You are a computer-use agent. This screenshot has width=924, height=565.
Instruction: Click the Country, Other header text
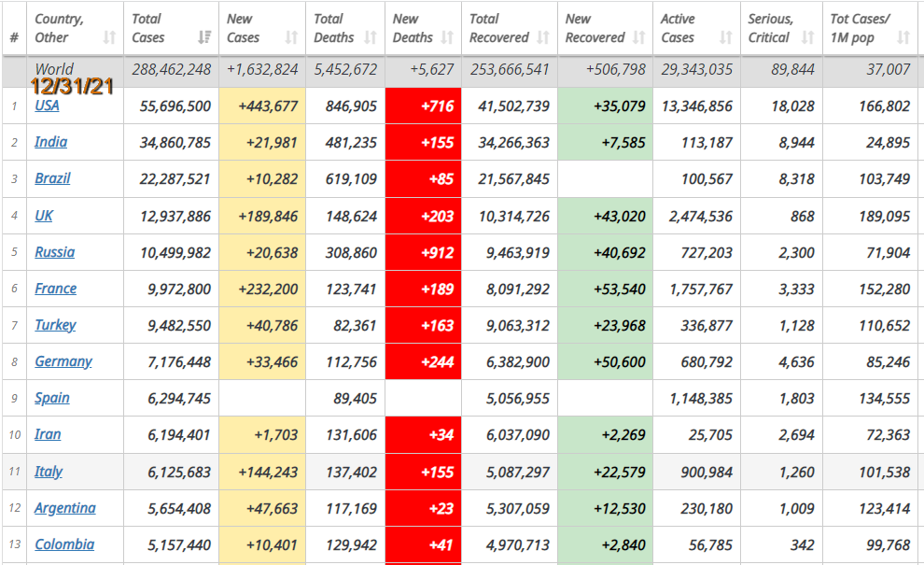coord(59,28)
